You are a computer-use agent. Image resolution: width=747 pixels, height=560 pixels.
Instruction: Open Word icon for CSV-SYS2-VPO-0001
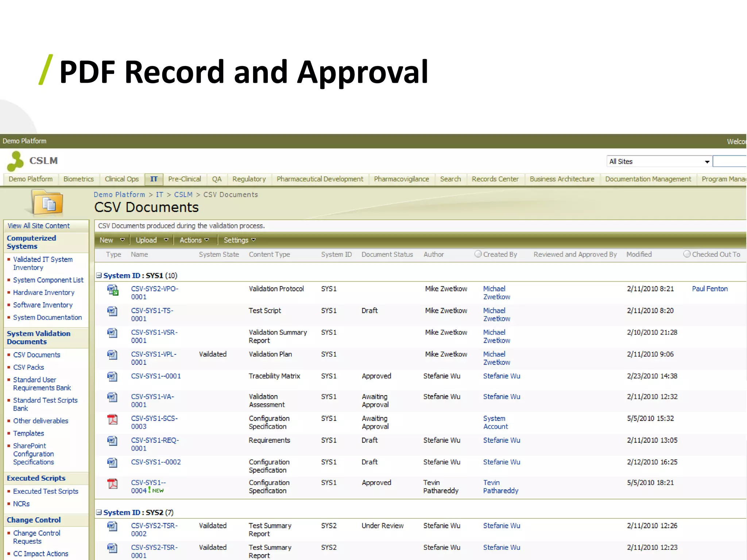113,290
